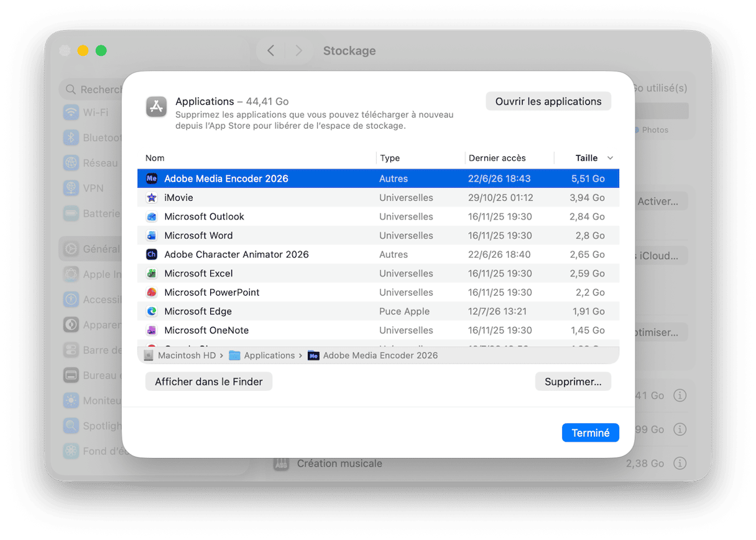Click the info icon beside Création musicale's 2,38 Go
Viewport: 756px width, 540px height.
[x=680, y=464]
